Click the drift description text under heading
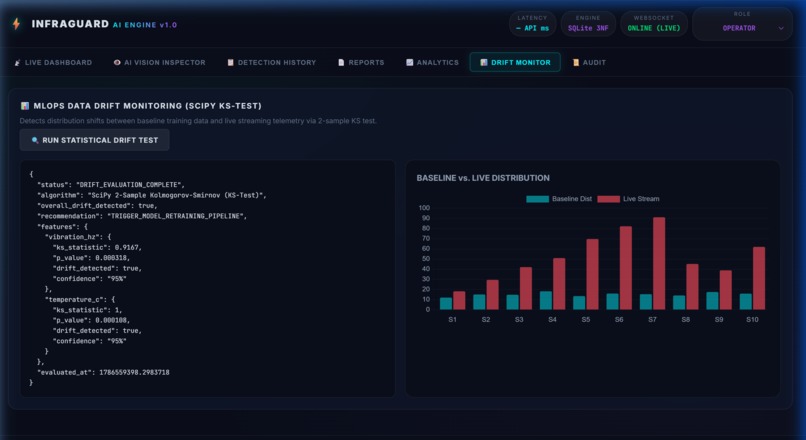Screen dimensions: 806x440 [198, 121]
